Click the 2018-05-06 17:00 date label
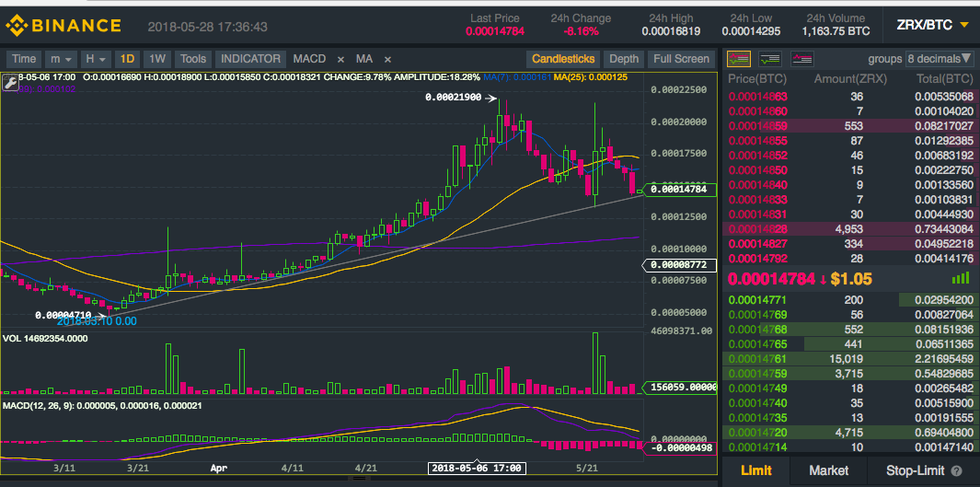Viewport: 980px width, 487px height. pyautogui.click(x=478, y=468)
